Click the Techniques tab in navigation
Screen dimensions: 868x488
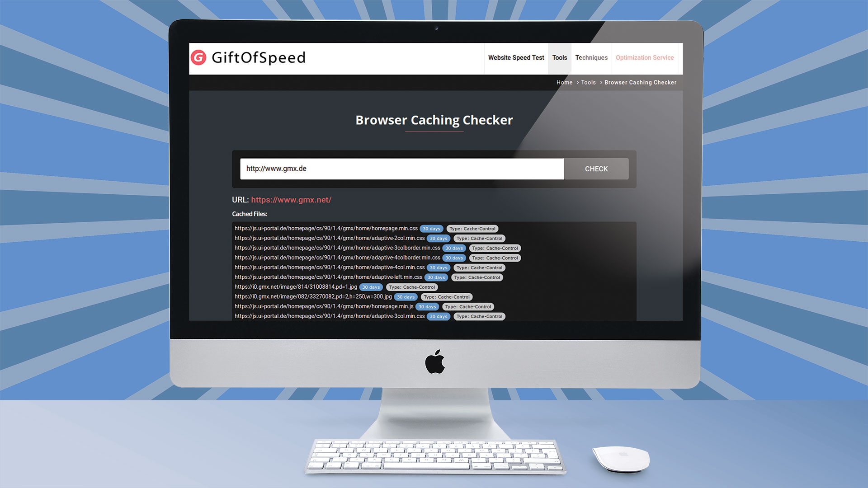591,57
